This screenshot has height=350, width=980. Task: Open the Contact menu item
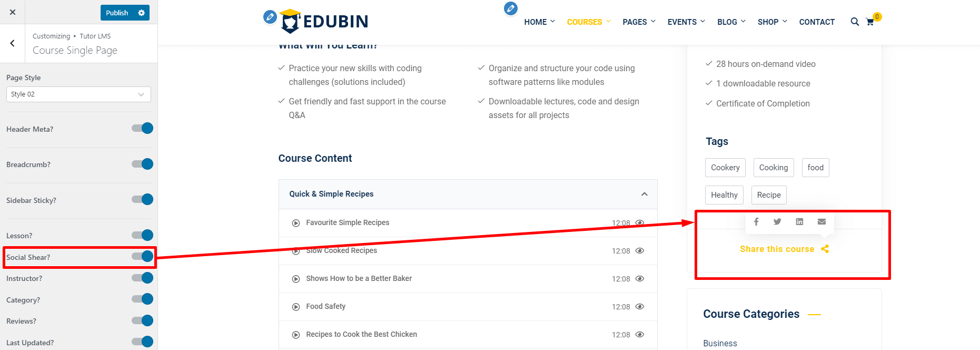(817, 22)
